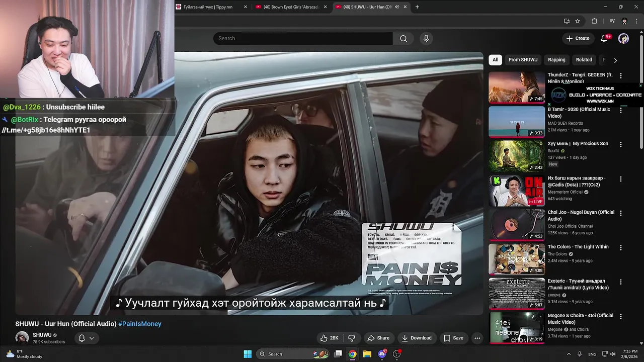Mute the SHUWU tab via speaker icon
The height and width of the screenshot is (362, 644).
click(397, 7)
